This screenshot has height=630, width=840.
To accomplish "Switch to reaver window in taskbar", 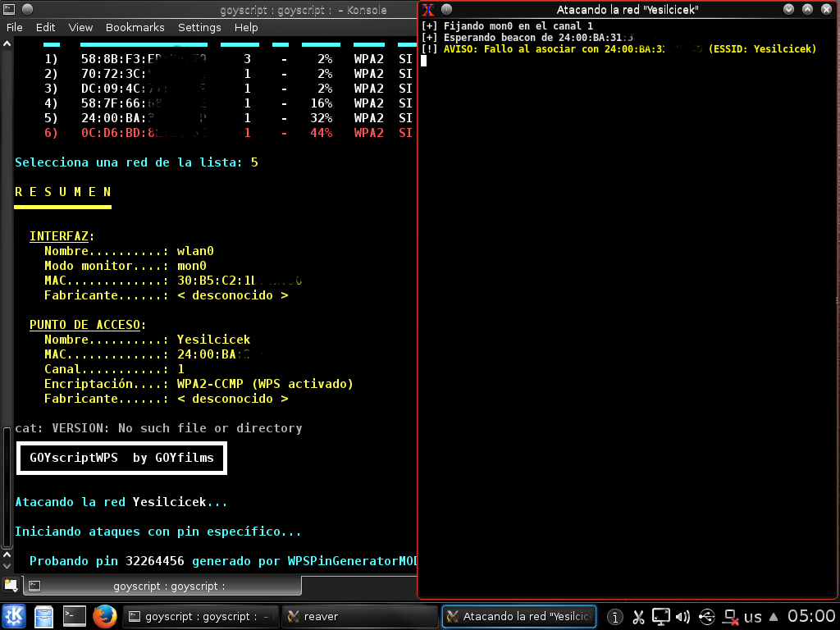I will (360, 617).
